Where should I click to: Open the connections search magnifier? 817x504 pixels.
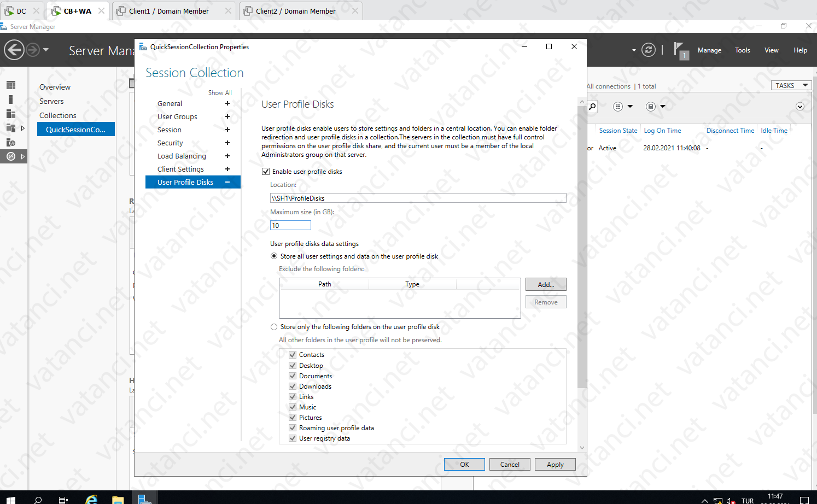592,106
